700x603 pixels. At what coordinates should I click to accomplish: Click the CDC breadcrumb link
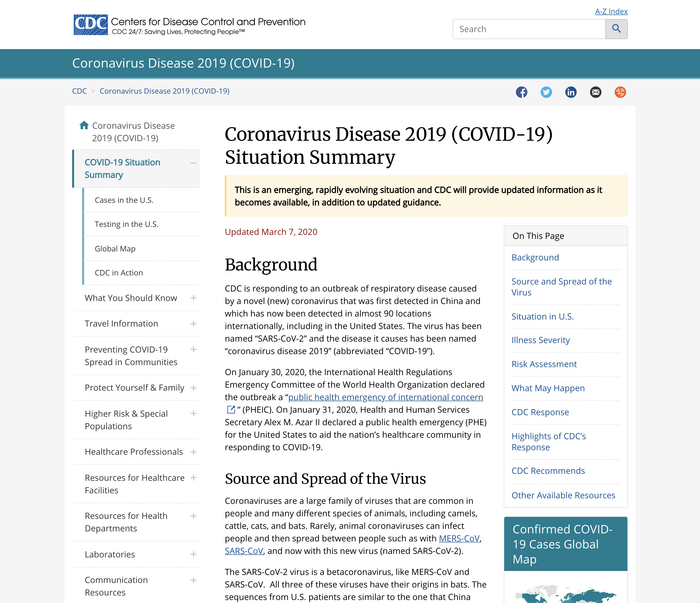pyautogui.click(x=79, y=91)
